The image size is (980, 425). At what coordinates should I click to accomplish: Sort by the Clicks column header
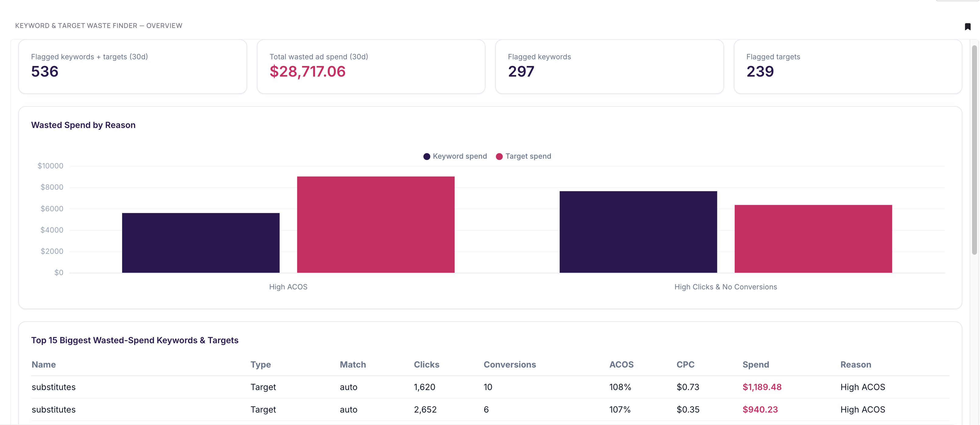[426, 365]
